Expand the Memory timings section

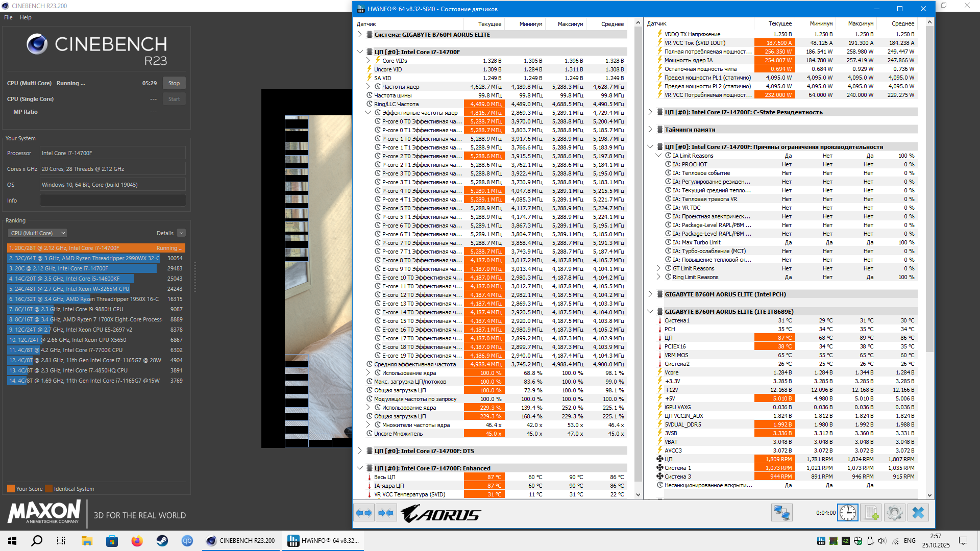(650, 130)
